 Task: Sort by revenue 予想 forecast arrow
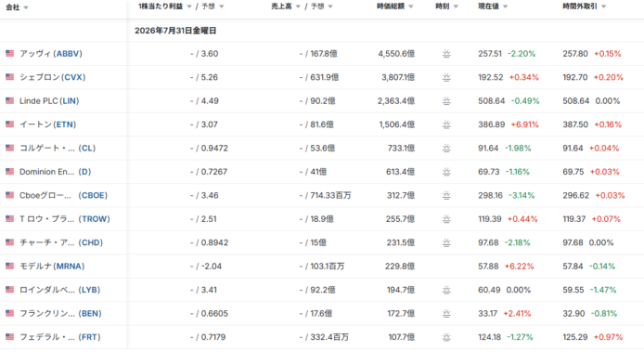coord(330,7)
